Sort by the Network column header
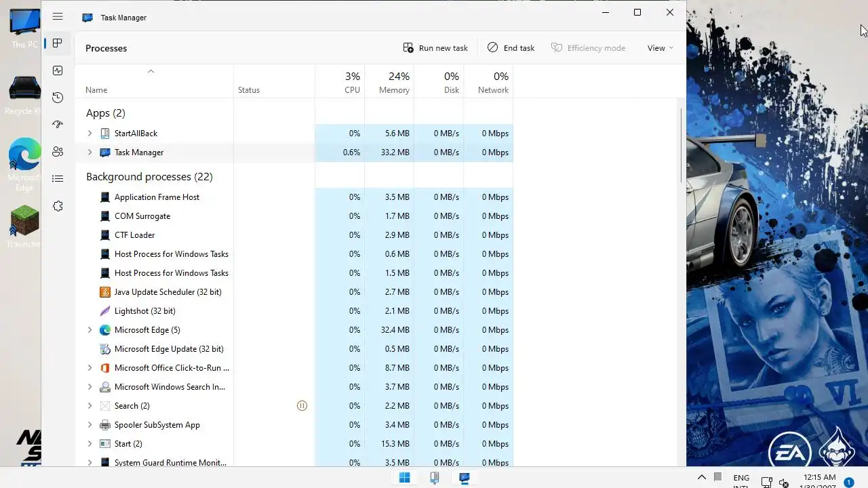 [488, 81]
